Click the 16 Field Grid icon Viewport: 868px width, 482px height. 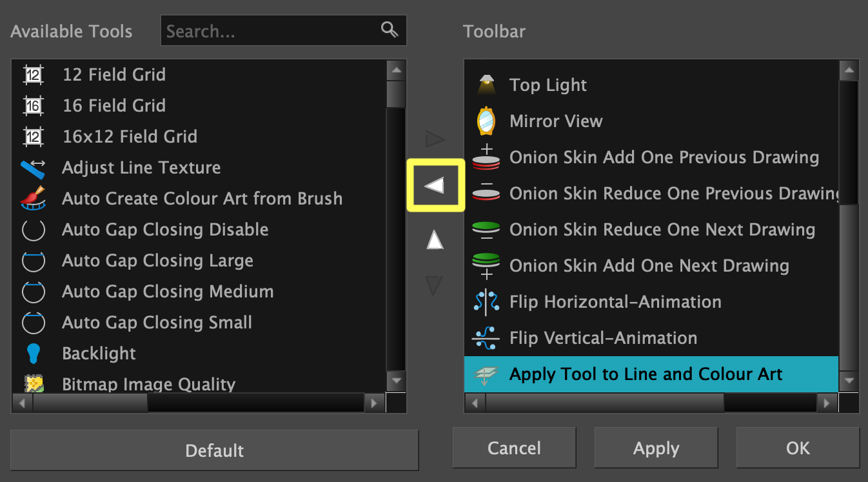pyautogui.click(x=33, y=105)
